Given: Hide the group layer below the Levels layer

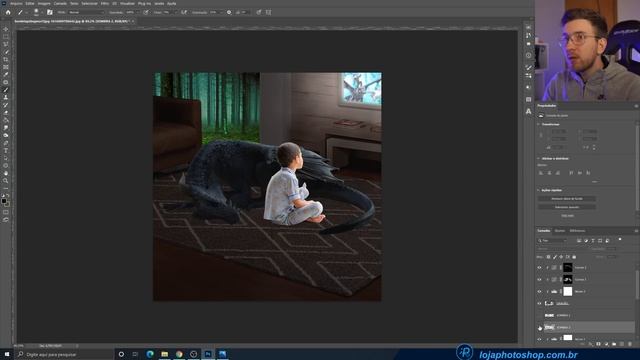Looking at the screenshot, I should (539, 303).
